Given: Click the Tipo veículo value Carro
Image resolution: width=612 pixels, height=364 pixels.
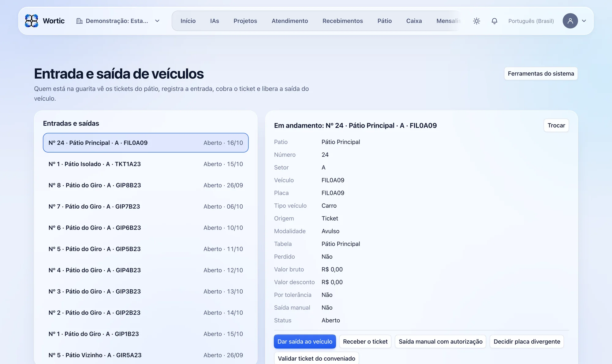Looking at the screenshot, I should click(329, 206).
